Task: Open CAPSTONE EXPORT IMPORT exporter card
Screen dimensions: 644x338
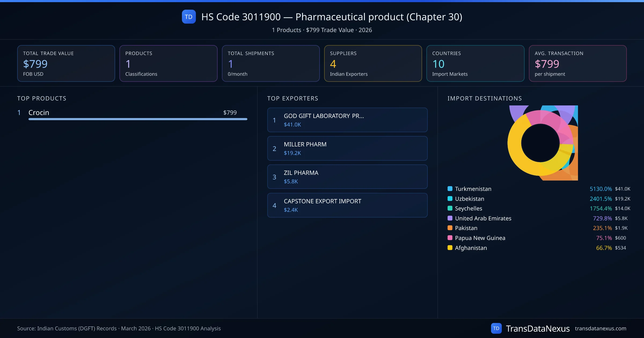Action: tap(347, 205)
